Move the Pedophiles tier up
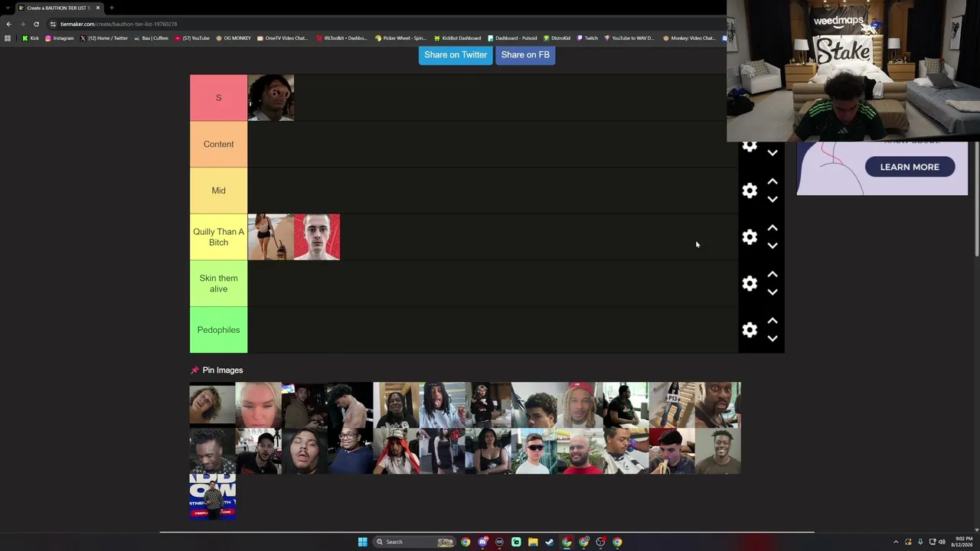The height and width of the screenshot is (551, 980). click(x=773, y=321)
